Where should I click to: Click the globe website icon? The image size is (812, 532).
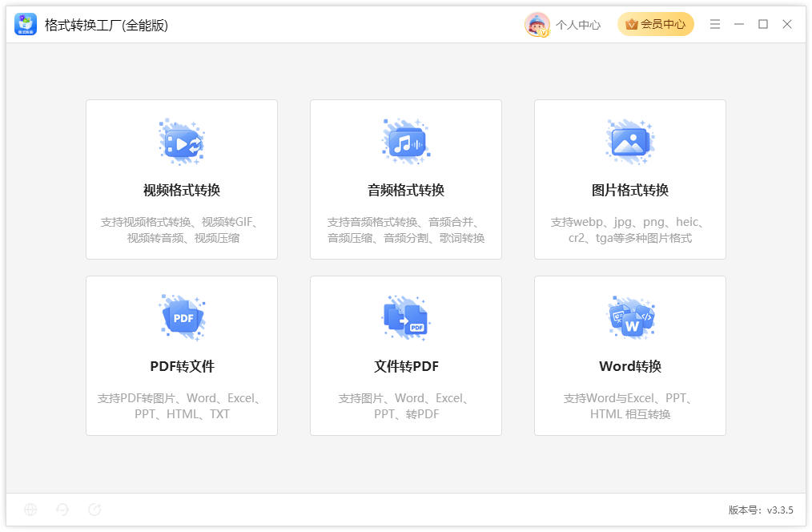(x=30, y=510)
